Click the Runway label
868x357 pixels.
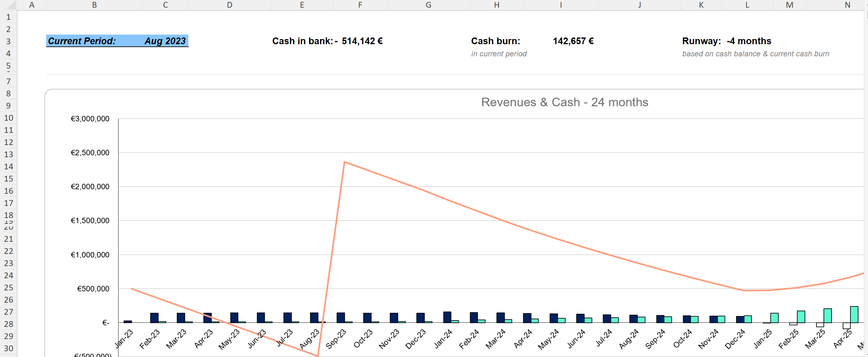pyautogui.click(x=701, y=41)
